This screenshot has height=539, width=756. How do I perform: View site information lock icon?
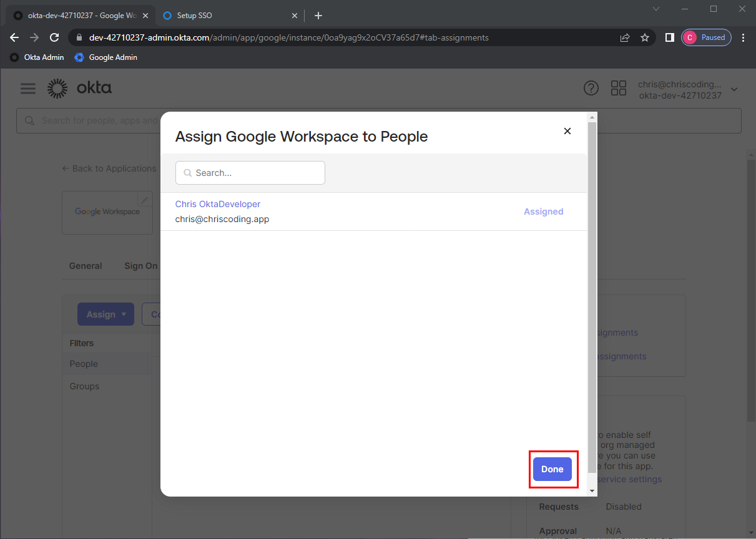point(79,37)
